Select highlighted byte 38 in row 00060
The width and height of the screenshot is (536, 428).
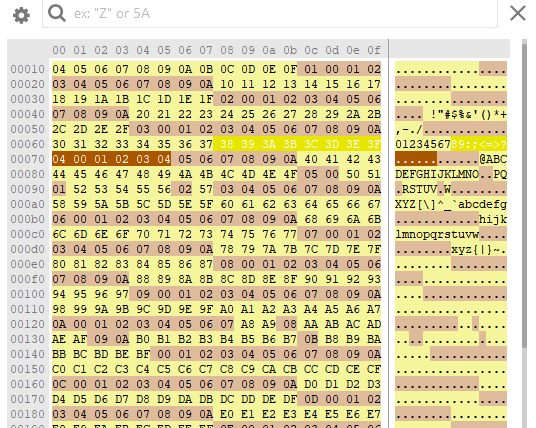[227, 144]
